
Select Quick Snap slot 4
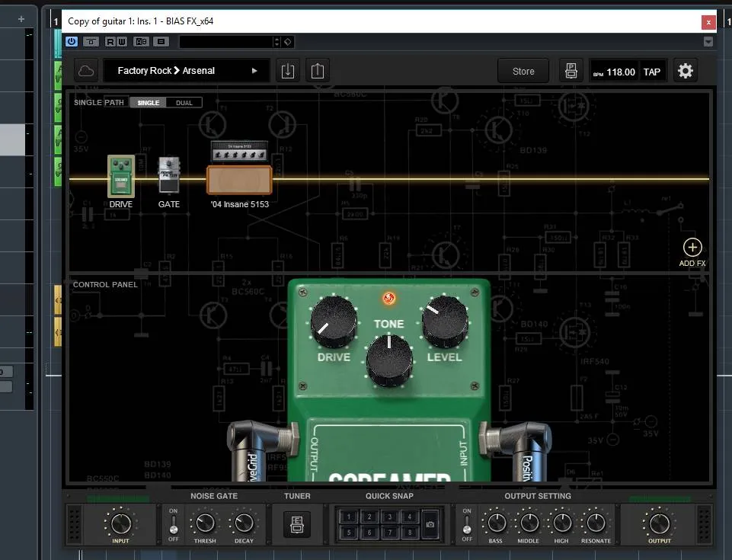[x=409, y=517]
